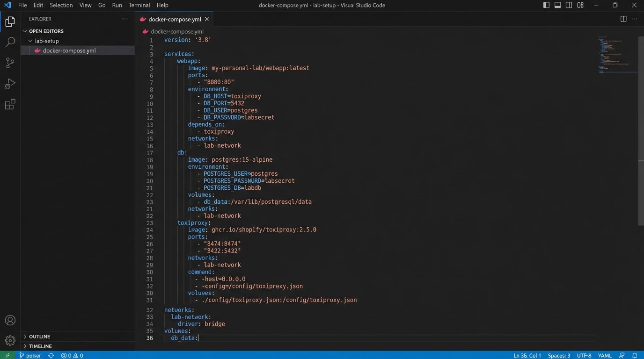Image resolution: width=644 pixels, height=359 pixels.
Task: Expand the Outline section
Action: pos(39,337)
